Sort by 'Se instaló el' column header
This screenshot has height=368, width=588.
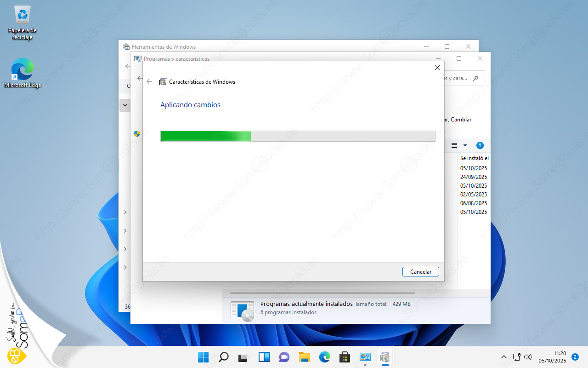(x=474, y=158)
